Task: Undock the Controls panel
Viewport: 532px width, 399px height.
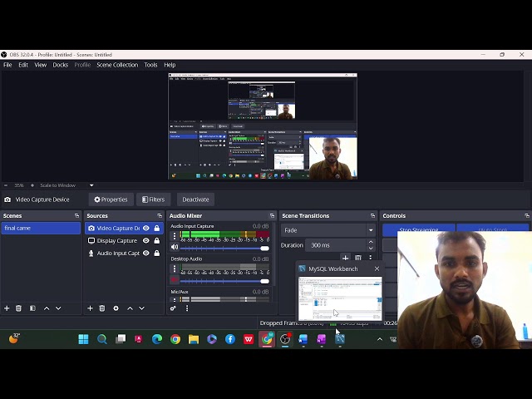Action: click(527, 216)
